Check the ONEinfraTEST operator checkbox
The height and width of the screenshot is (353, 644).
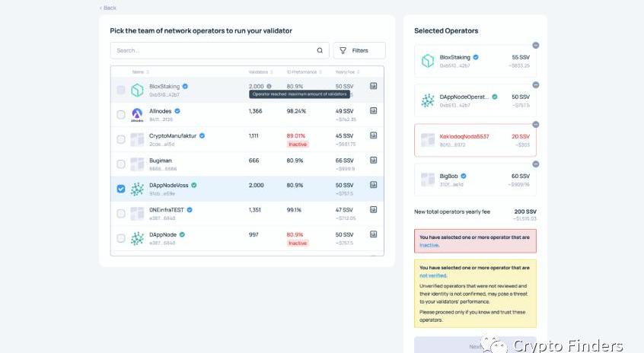(121, 214)
